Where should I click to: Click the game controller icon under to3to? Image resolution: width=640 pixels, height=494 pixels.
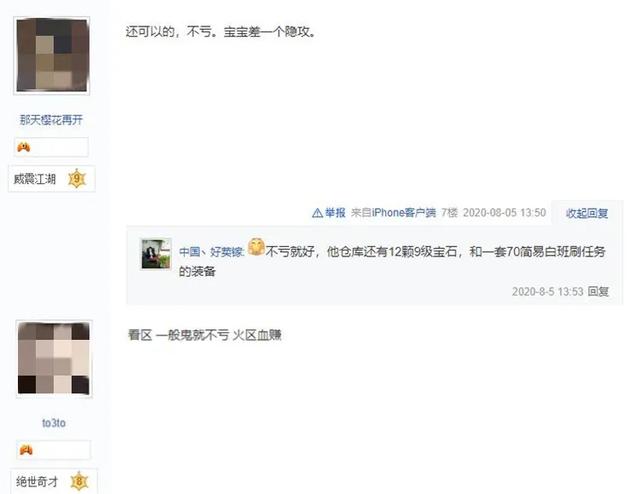[26, 450]
